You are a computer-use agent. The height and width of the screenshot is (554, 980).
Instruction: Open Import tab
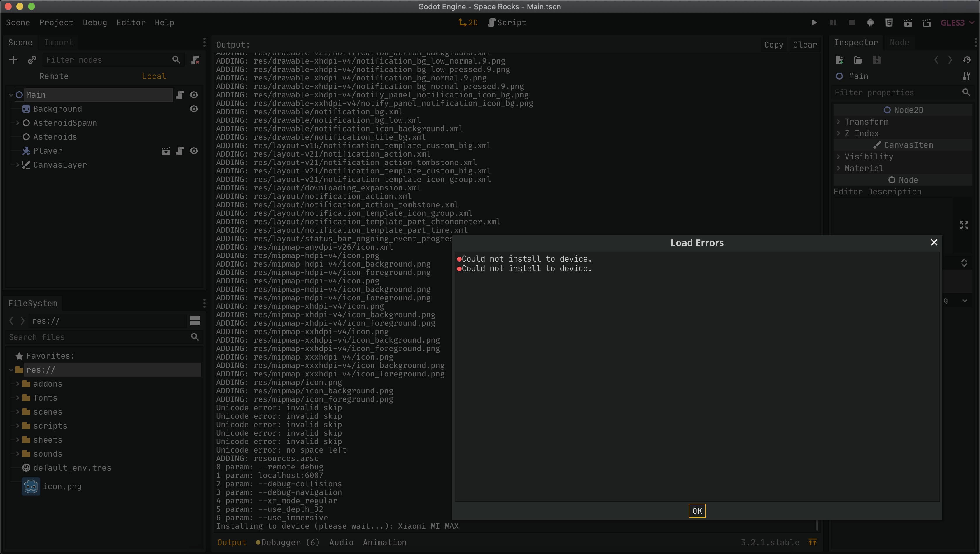point(58,42)
